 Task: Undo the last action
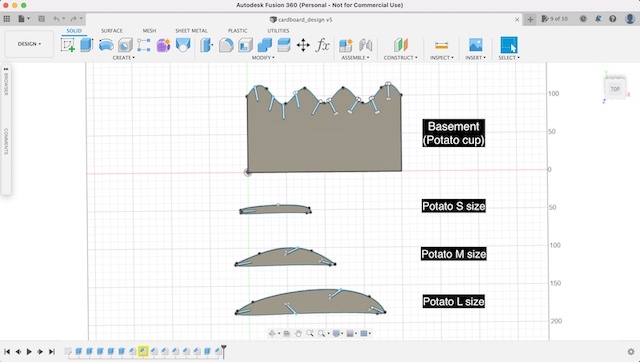pos(56,19)
